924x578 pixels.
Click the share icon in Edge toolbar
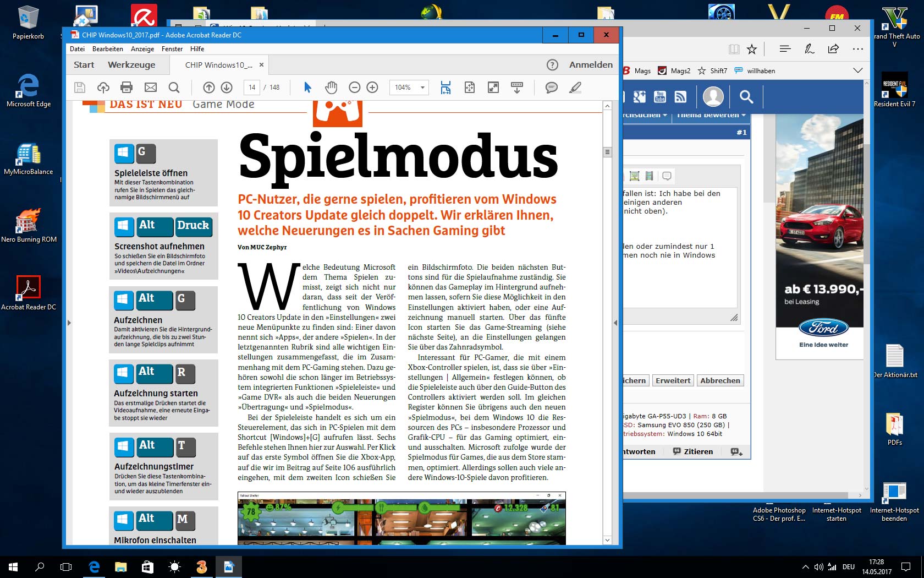[833, 49]
